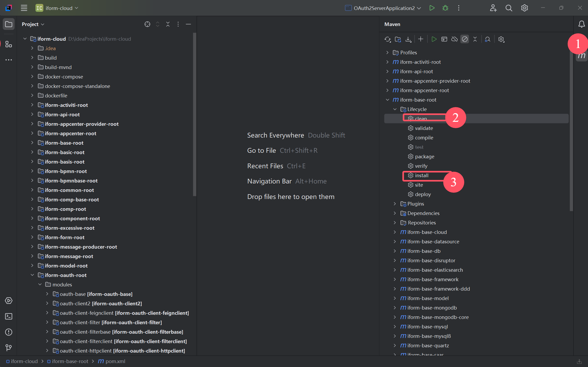Open Maven settings gear in Maven toolbar
This screenshot has height=367, width=588.
pyautogui.click(x=501, y=39)
